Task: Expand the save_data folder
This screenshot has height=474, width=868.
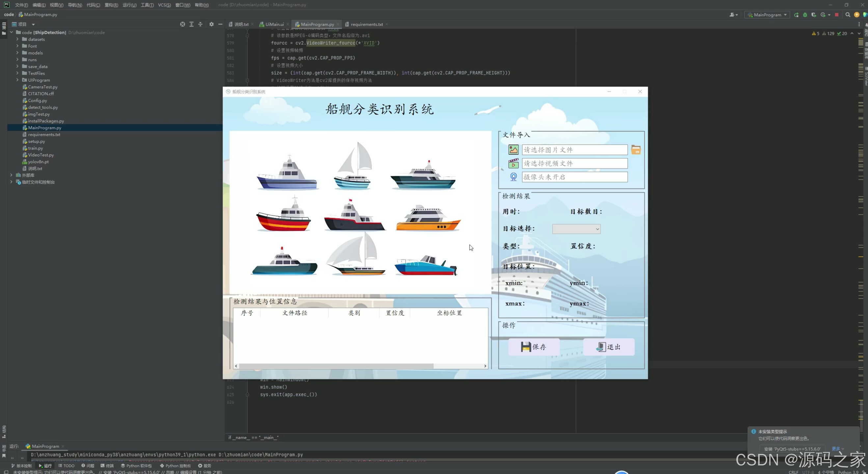Action: [x=17, y=66]
